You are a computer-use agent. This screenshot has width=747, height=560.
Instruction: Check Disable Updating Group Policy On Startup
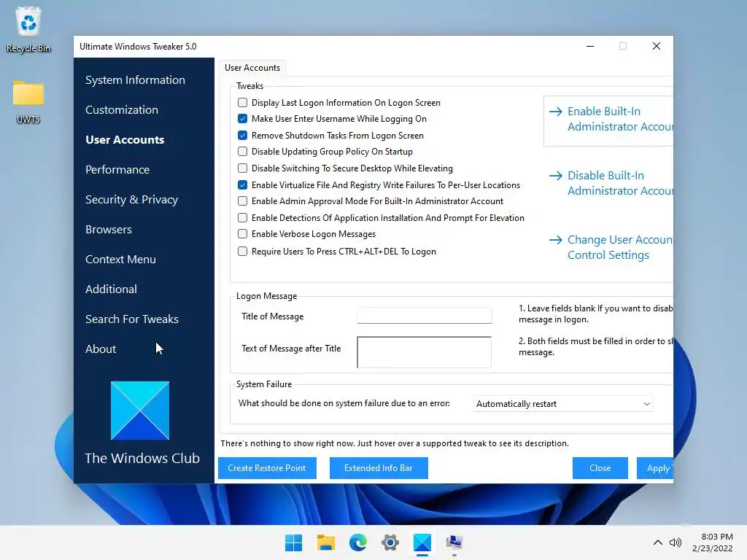[x=242, y=152]
